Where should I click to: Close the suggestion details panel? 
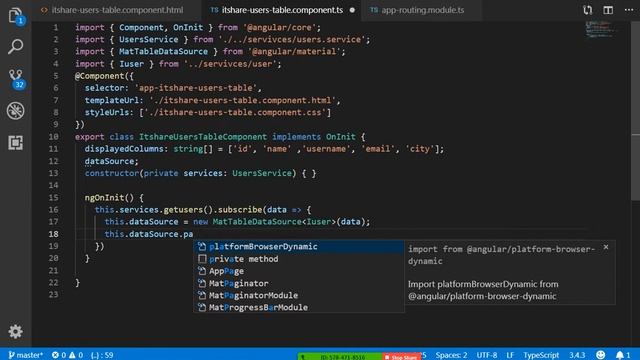(606, 247)
